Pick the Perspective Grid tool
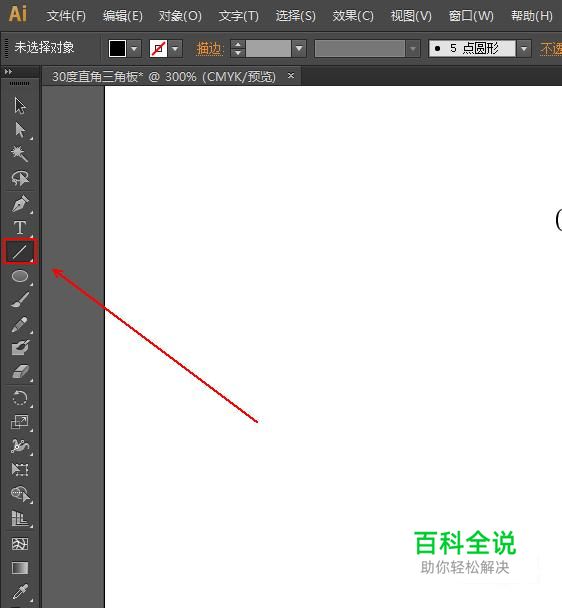Screen dimensions: 562x608 click(x=20, y=518)
